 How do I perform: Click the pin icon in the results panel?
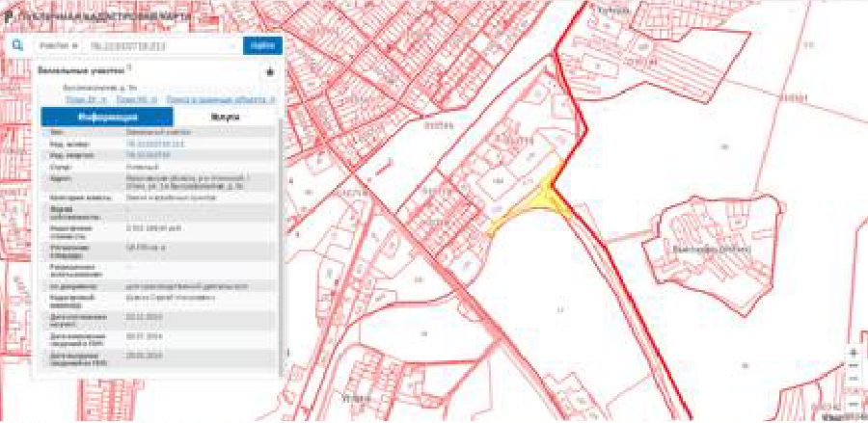click(270, 71)
